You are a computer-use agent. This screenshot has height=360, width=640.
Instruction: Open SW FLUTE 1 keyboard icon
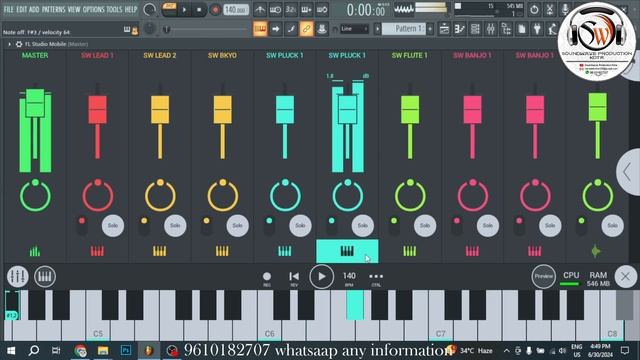pos(410,251)
